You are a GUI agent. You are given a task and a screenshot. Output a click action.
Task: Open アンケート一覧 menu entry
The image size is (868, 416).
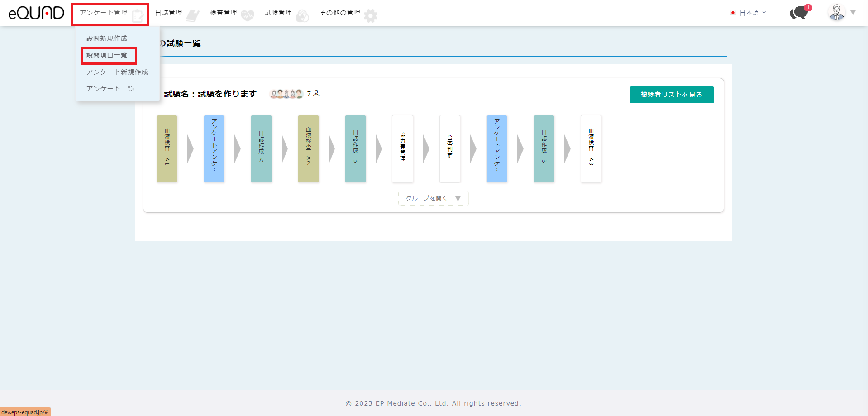click(110, 89)
